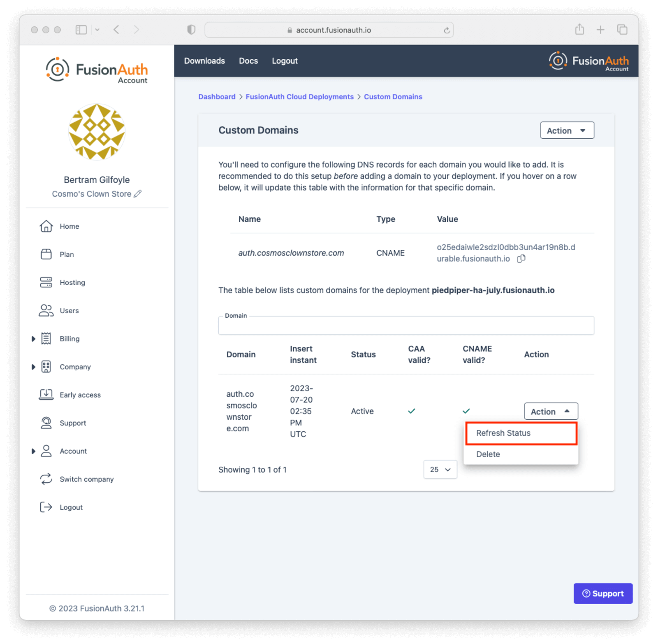
Task: Select Refresh Status from the menu
Action: click(x=503, y=433)
